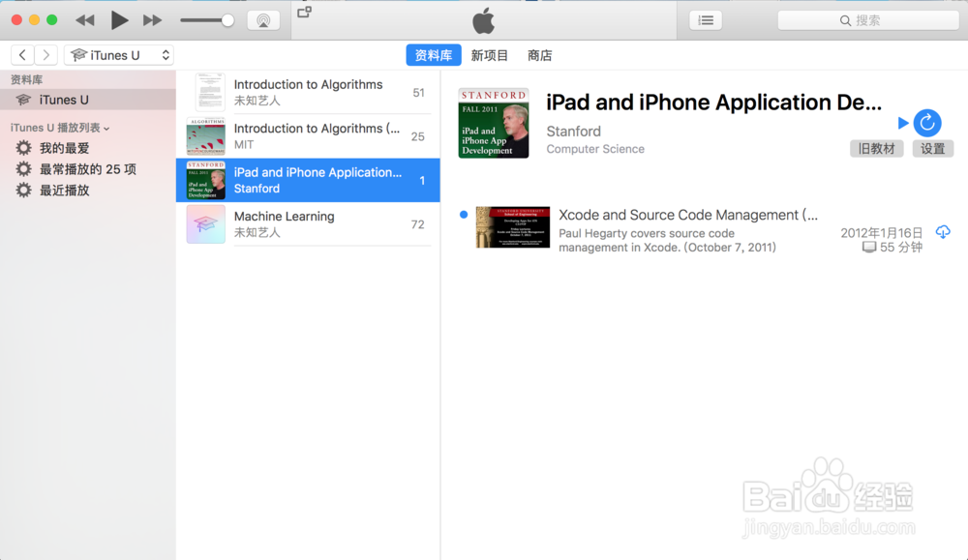The height and width of the screenshot is (560, 968).
Task: Download the Xcode episode via cloud icon
Action: pyautogui.click(x=943, y=232)
